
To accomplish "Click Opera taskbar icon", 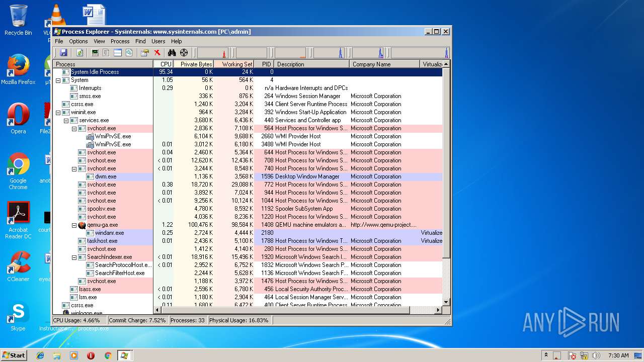I will (x=91, y=355).
